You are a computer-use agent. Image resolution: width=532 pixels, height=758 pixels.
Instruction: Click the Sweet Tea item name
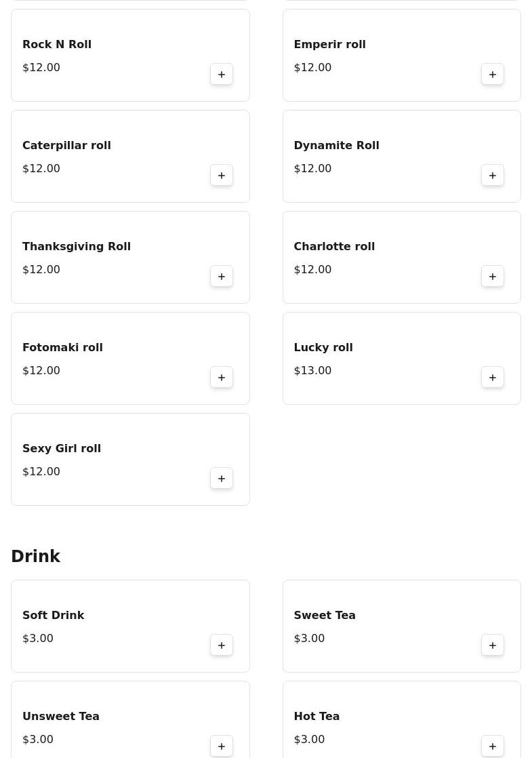(x=325, y=616)
